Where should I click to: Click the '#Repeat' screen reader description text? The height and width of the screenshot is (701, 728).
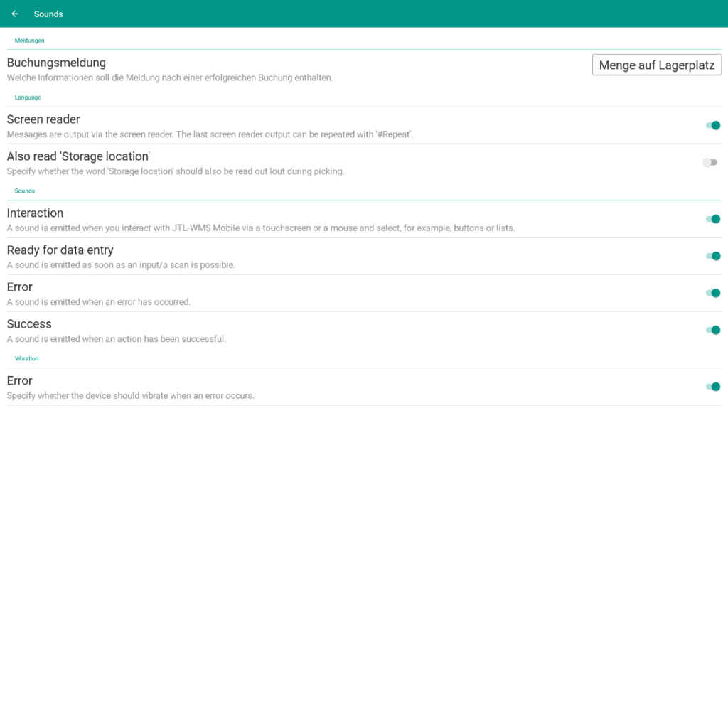point(210,134)
